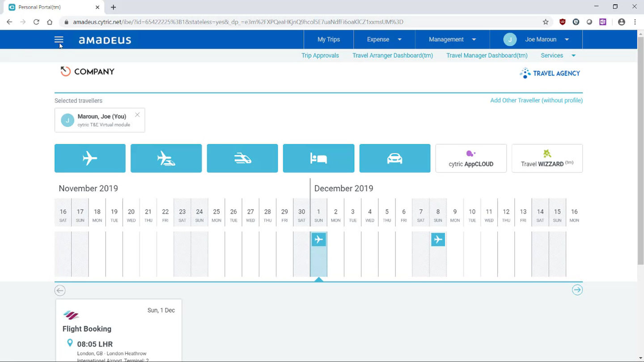Screen dimensions: 644x362
Task: Open Travel Arranger Dashboard(tm)
Action: click(393, 55)
